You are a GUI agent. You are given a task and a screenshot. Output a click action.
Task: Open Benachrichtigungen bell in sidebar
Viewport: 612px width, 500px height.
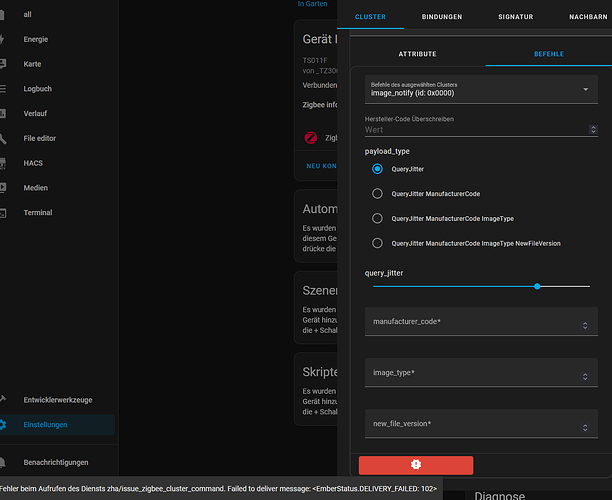(3, 462)
